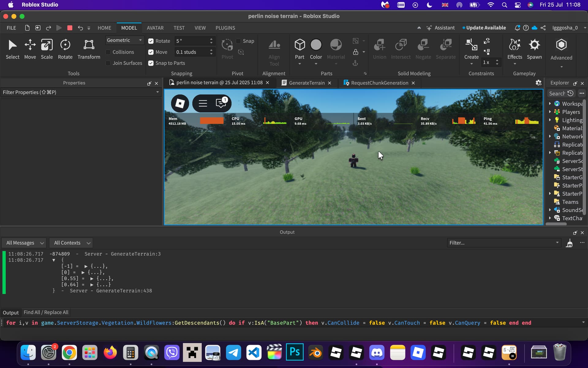Image resolution: width=588 pixels, height=368 pixels.
Task: Clear the Output window with the broom icon
Action: coord(569,243)
